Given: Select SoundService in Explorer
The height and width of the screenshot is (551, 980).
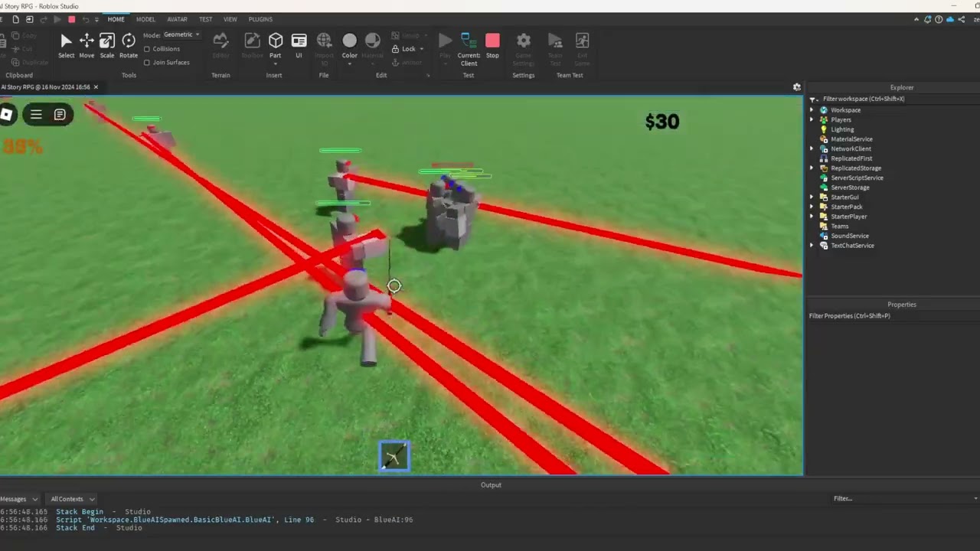Looking at the screenshot, I should coord(849,236).
